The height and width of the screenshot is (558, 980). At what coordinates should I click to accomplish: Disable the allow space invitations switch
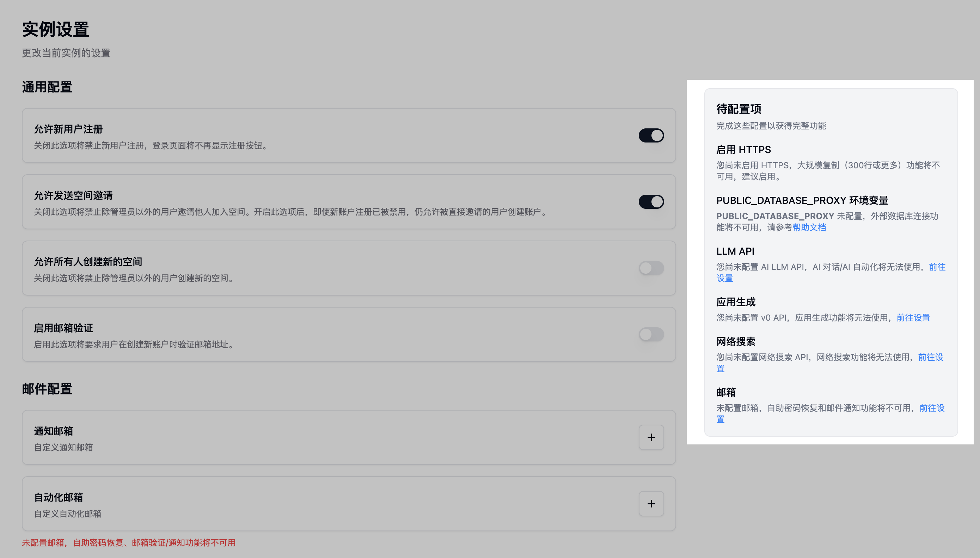pyautogui.click(x=651, y=202)
